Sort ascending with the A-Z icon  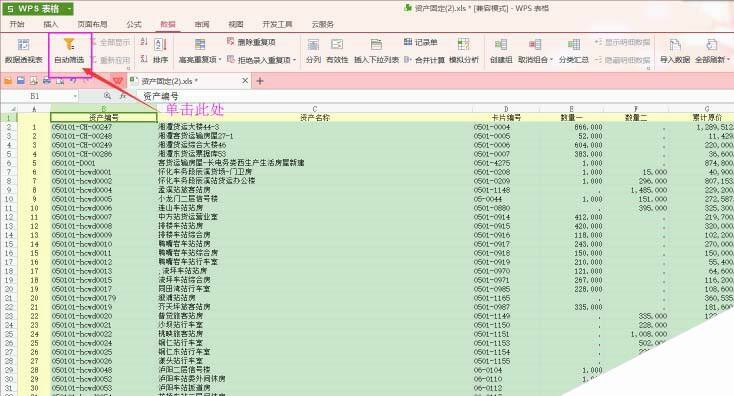click(144, 42)
